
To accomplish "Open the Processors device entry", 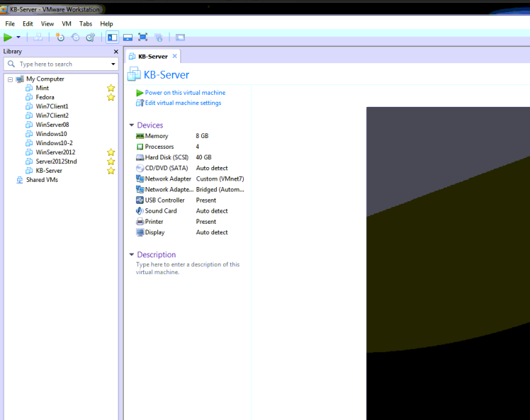I will 159,147.
